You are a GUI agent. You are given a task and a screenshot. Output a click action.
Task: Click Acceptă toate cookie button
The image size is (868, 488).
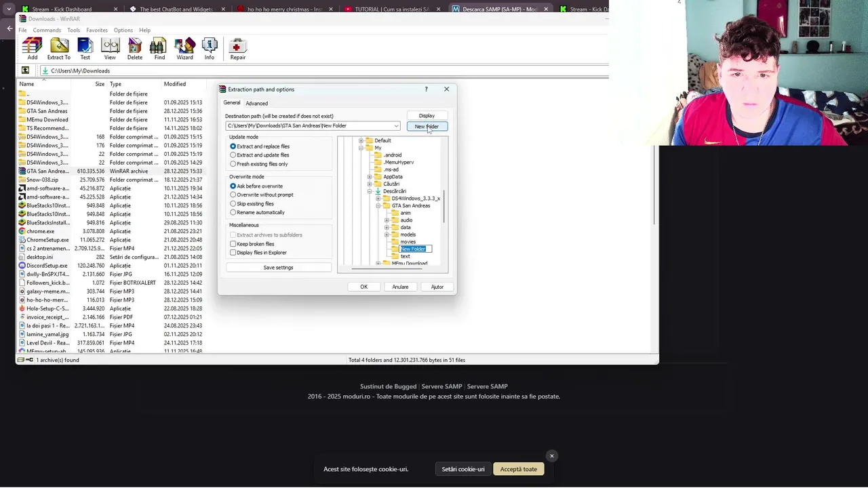coord(519,469)
